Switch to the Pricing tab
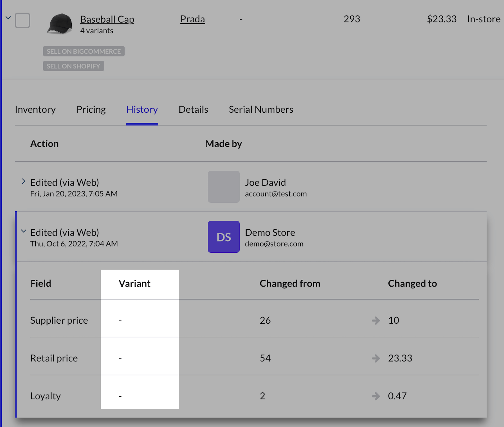This screenshot has height=427, width=504. click(x=91, y=109)
